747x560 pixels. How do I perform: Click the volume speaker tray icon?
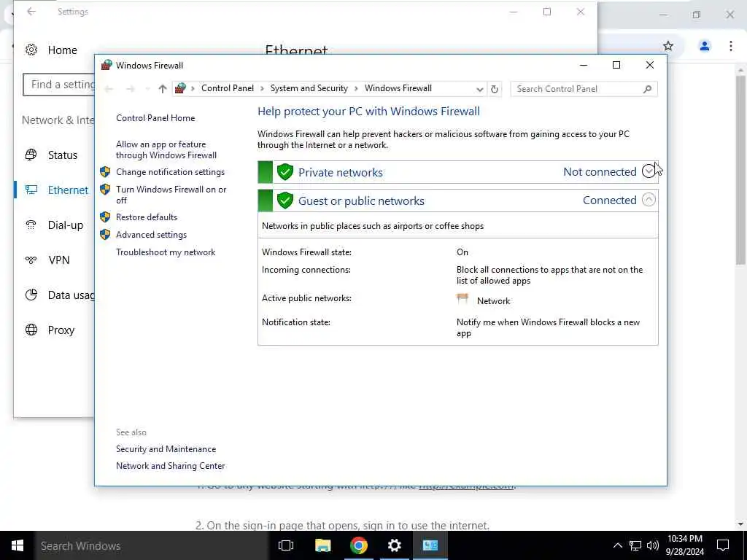(653, 545)
